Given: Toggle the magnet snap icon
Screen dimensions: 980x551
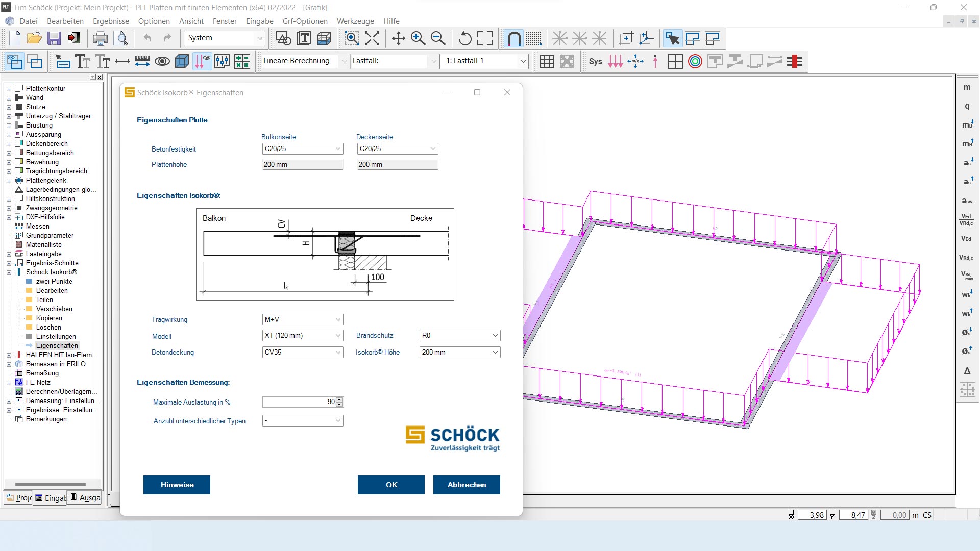Looking at the screenshot, I should coord(514,38).
